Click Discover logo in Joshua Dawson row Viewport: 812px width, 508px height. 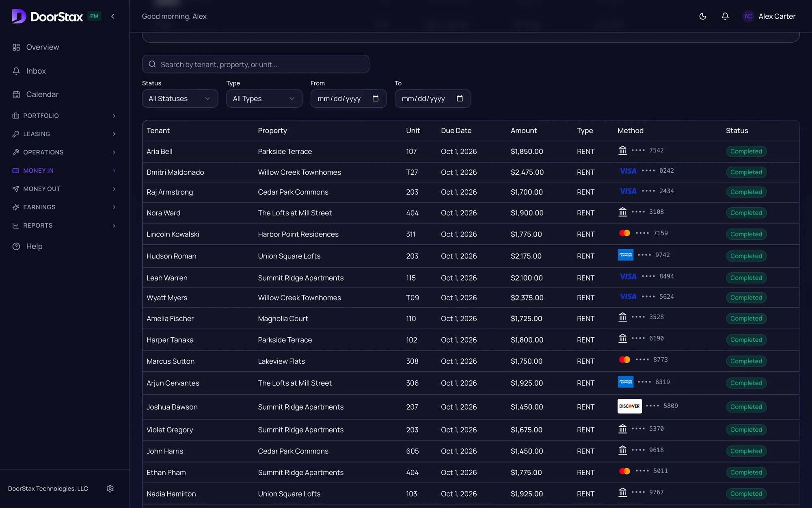pos(630,406)
